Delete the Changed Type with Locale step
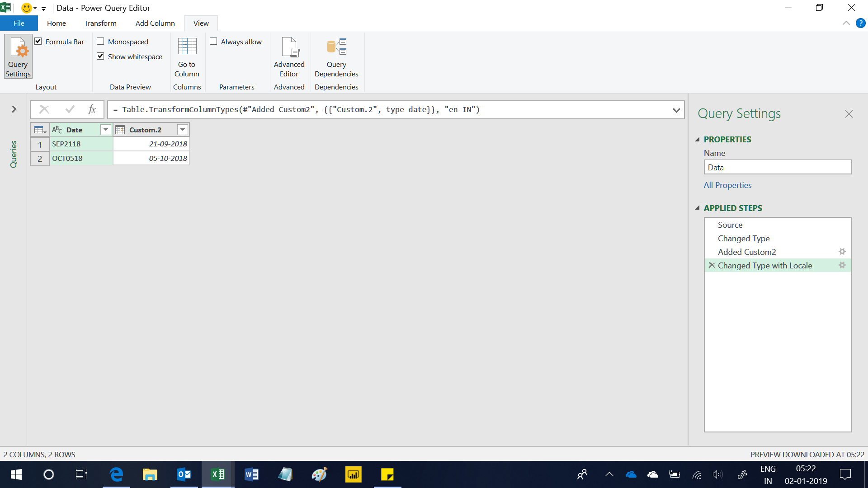This screenshot has width=868, height=488. click(712, 265)
